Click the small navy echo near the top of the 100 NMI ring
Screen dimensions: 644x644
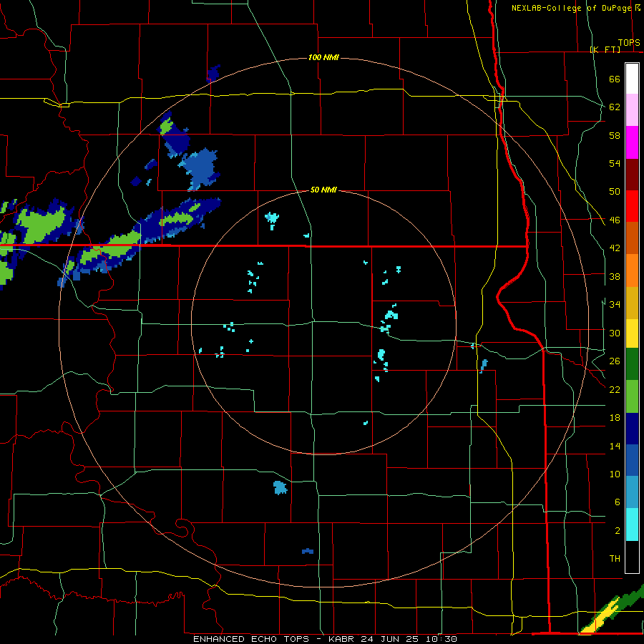(x=213, y=73)
